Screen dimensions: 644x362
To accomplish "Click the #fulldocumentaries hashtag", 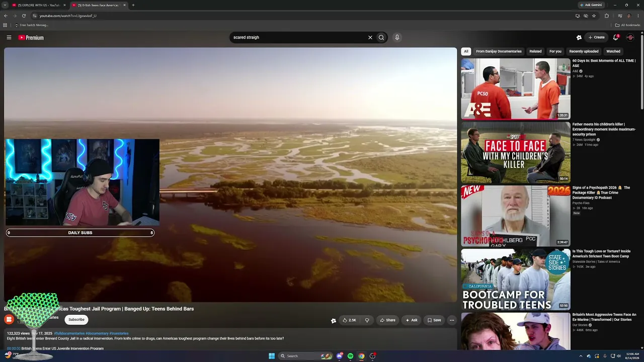I will 69,333.
